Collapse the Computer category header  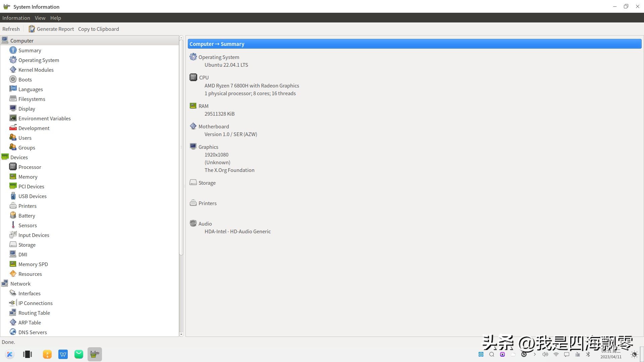(22, 41)
